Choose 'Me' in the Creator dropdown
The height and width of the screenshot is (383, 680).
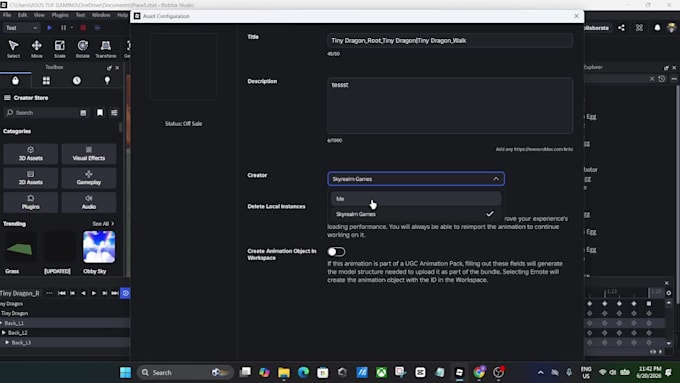tap(416, 199)
